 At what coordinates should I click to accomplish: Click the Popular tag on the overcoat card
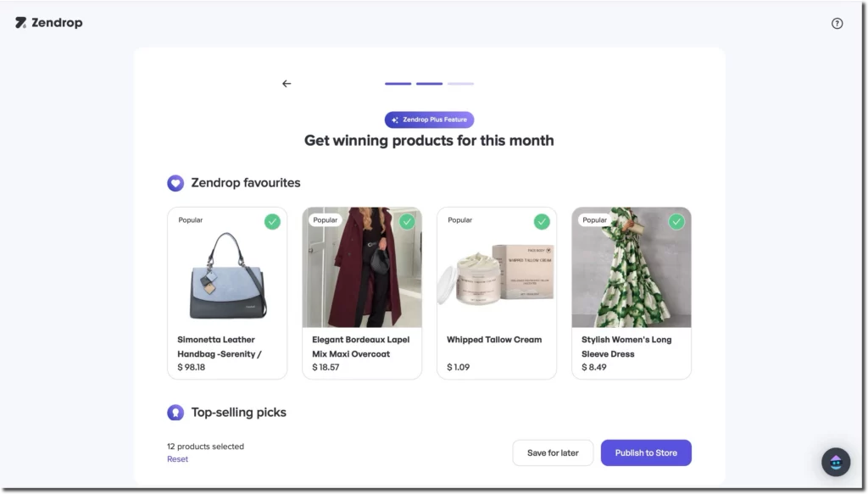325,220
